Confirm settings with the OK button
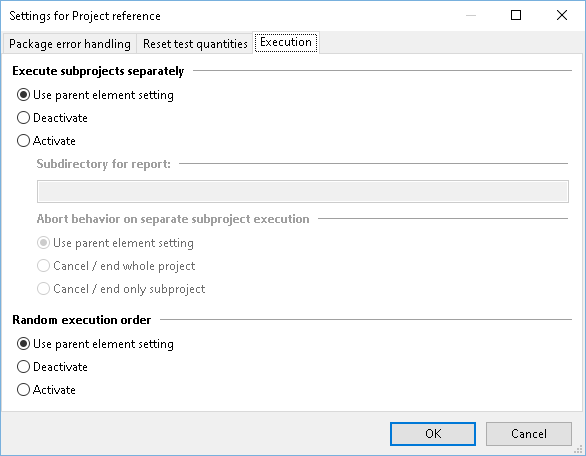Image resolution: width=586 pixels, height=456 pixels. point(433,434)
